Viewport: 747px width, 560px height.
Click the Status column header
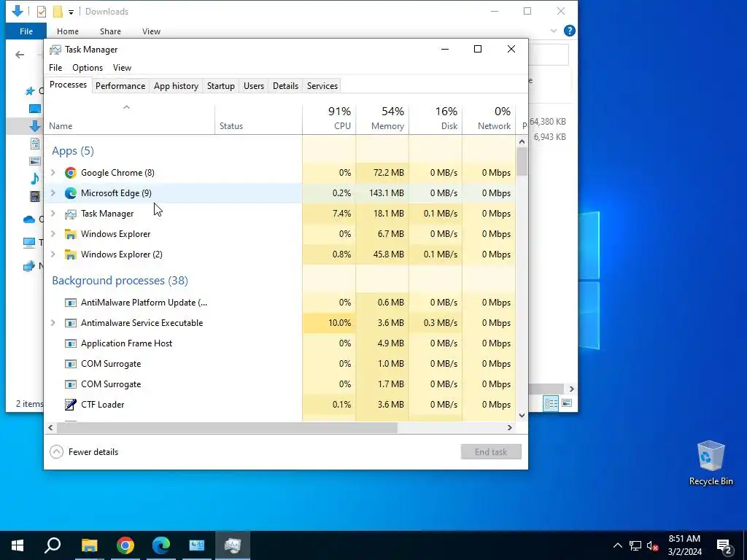pos(259,118)
